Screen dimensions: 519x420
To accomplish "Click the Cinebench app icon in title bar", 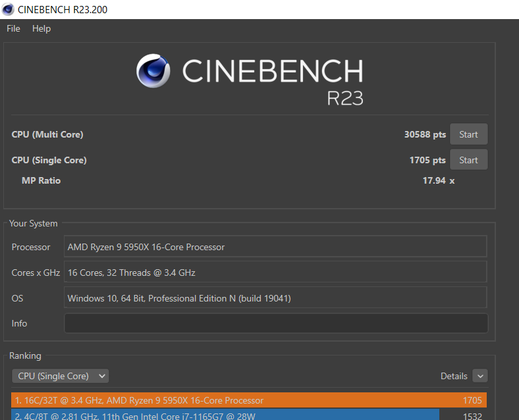I will pos(8,9).
